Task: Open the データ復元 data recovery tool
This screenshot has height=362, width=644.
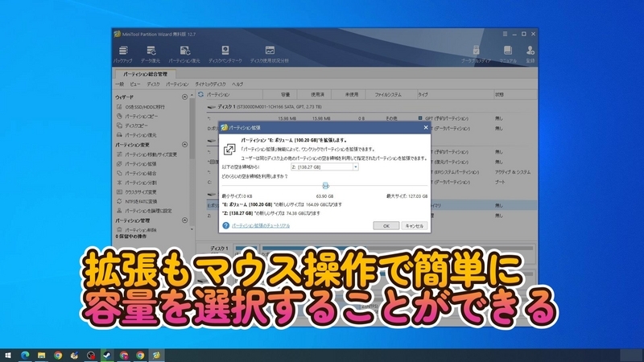Action: (x=151, y=54)
